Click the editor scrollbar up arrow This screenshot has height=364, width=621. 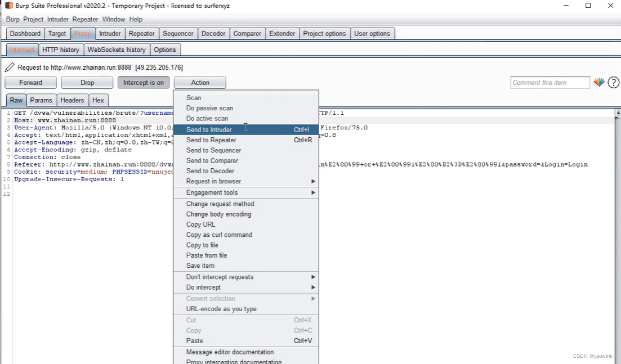point(618,113)
